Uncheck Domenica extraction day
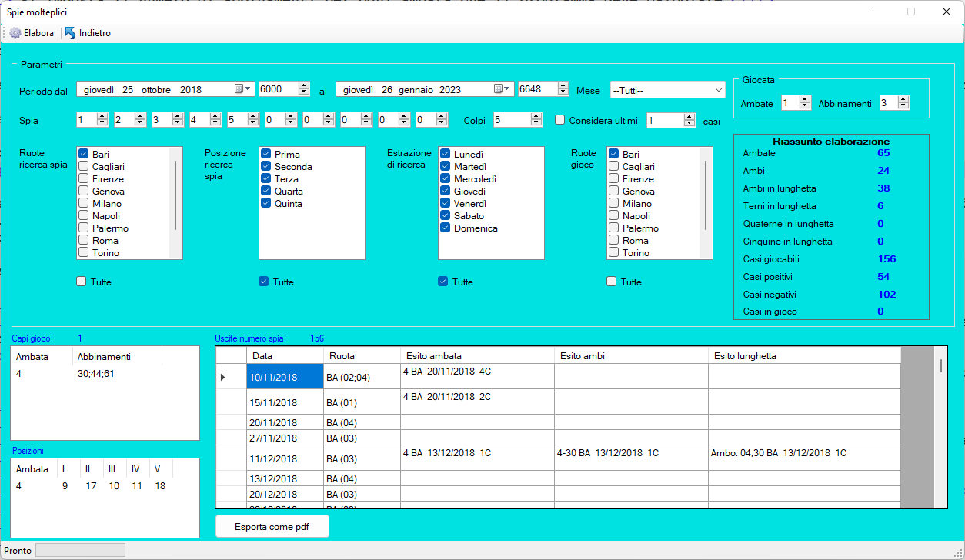The image size is (965, 560). (x=446, y=228)
